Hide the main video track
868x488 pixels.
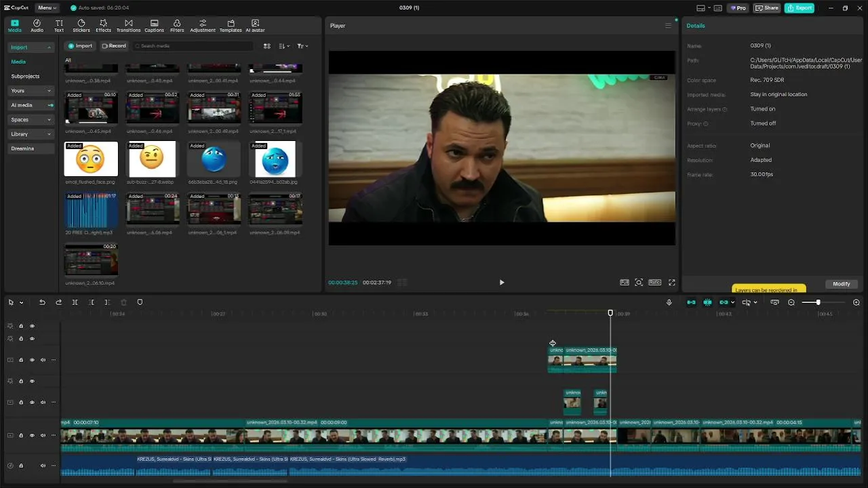pos(32,435)
